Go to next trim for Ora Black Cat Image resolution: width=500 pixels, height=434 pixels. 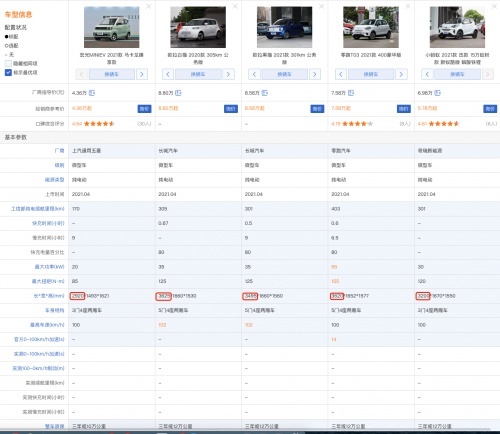point(315,74)
